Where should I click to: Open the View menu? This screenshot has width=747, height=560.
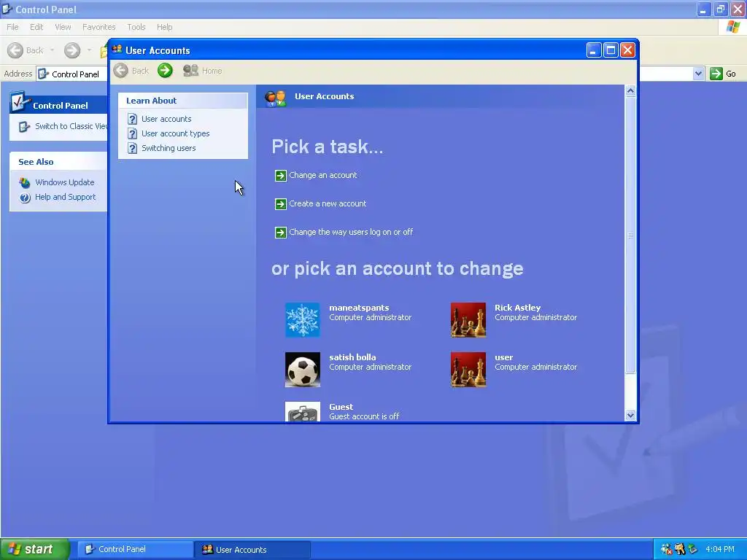pos(63,27)
